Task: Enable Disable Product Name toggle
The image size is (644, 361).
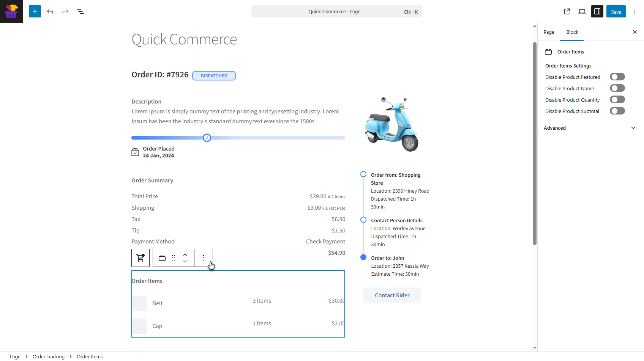Action: click(617, 88)
